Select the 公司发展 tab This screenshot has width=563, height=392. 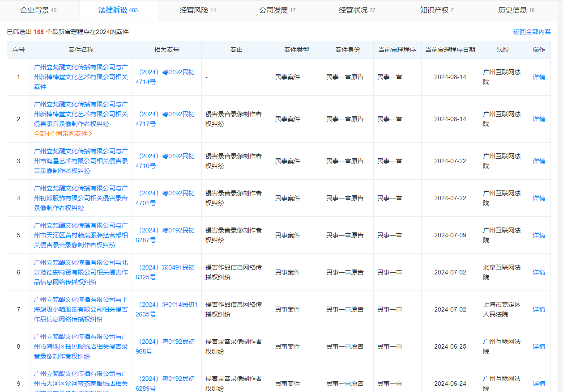pos(277,10)
